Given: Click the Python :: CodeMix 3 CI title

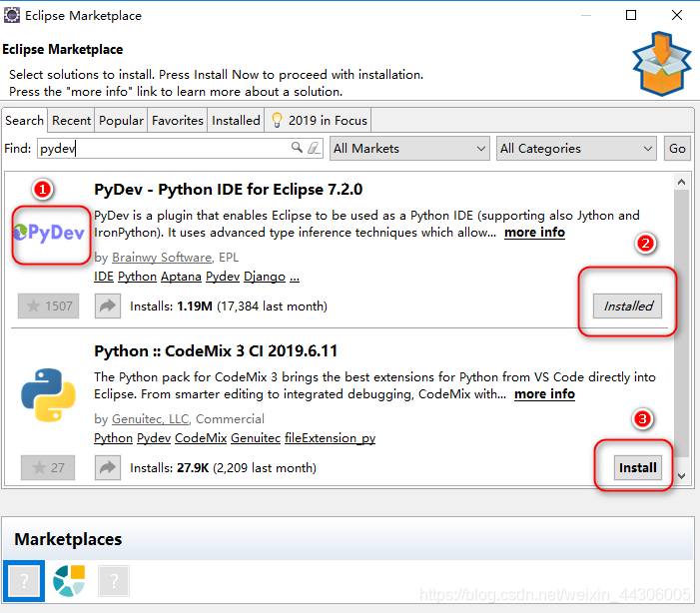Looking at the screenshot, I should pos(216,350).
